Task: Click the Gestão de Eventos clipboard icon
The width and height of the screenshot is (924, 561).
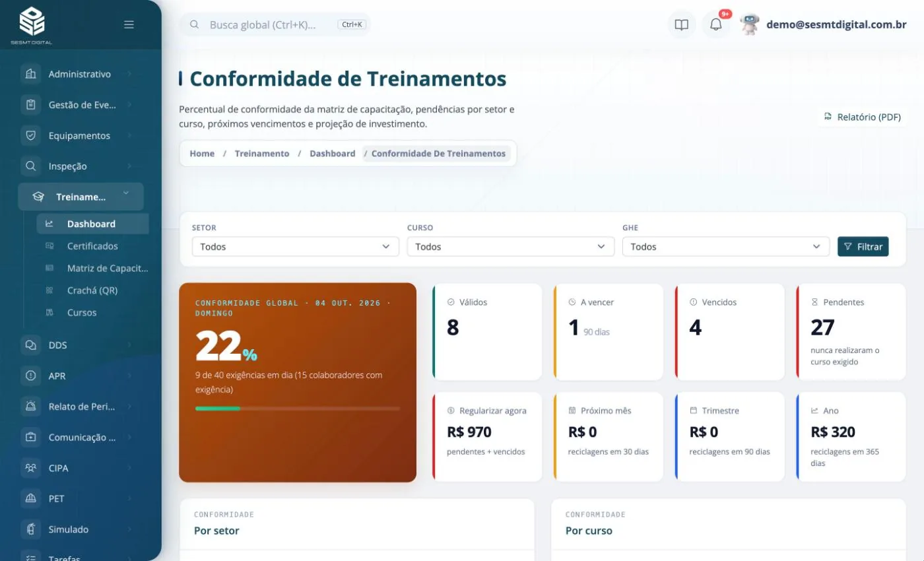Action: (x=30, y=104)
